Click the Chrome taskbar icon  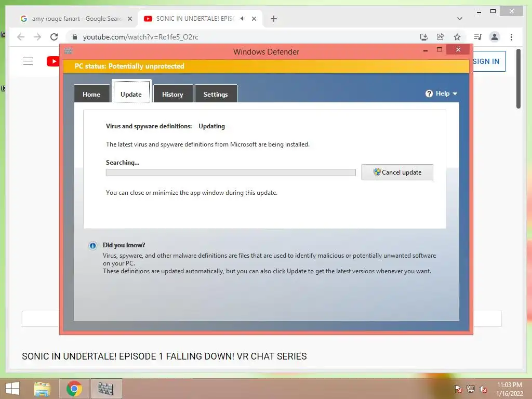(74, 389)
